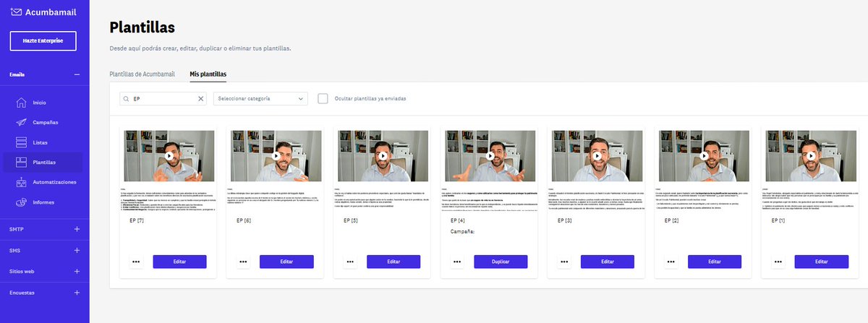The width and height of the screenshot is (868, 323).
Task: Click Editar on template EP [6]
Action: coord(286,262)
